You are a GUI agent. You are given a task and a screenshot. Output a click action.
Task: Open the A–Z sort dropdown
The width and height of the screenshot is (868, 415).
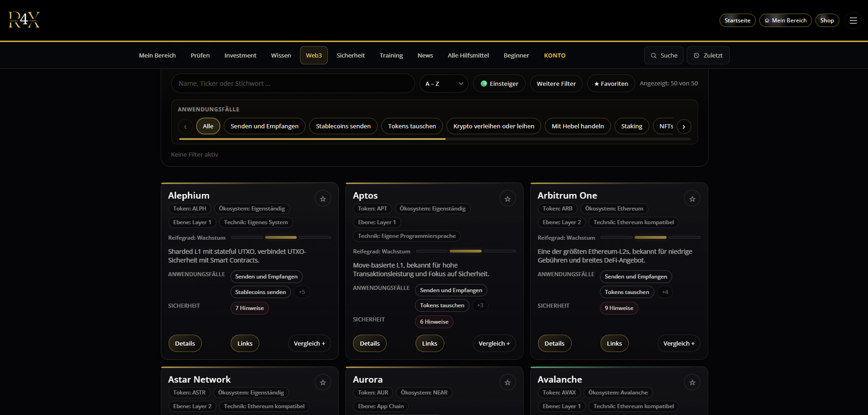444,84
